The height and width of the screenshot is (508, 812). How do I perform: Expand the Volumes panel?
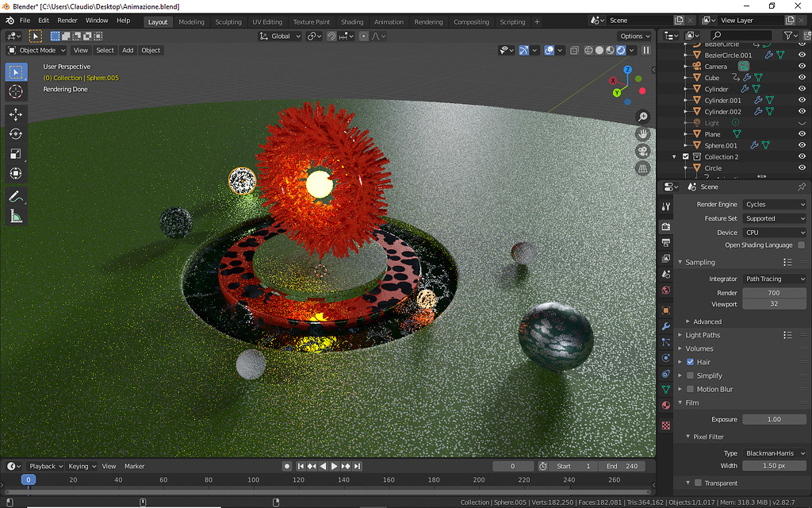pyautogui.click(x=699, y=348)
